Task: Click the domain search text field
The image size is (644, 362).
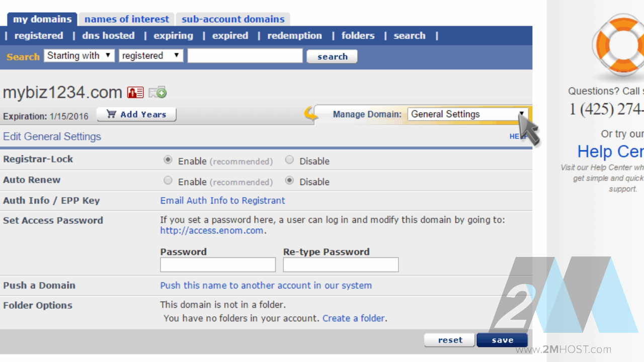Action: point(245,56)
